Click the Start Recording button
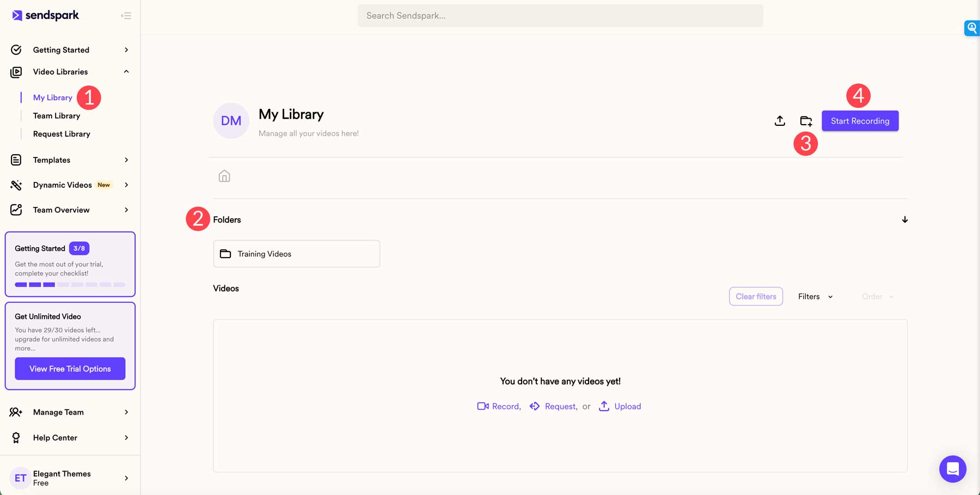The height and width of the screenshot is (495, 980). click(x=860, y=120)
